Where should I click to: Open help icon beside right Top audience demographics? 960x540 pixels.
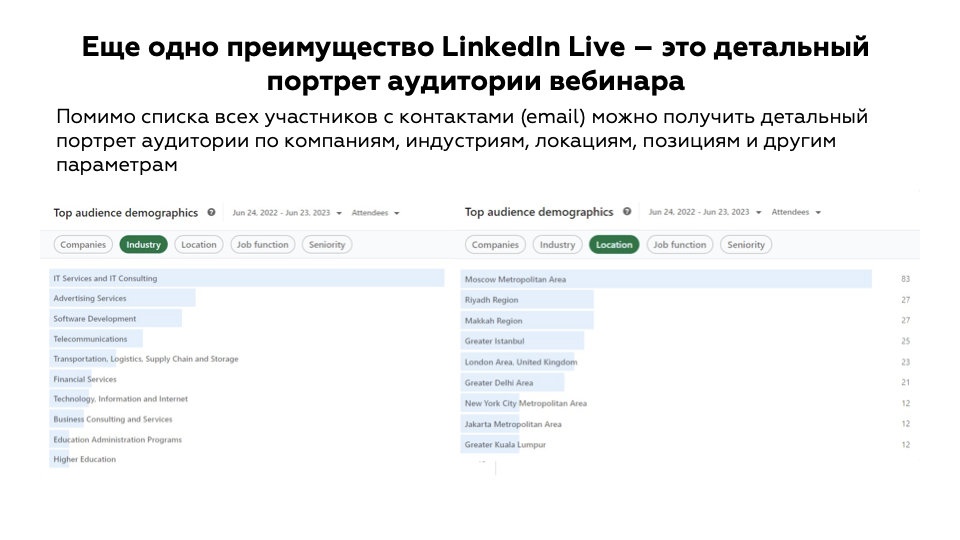coord(627,211)
